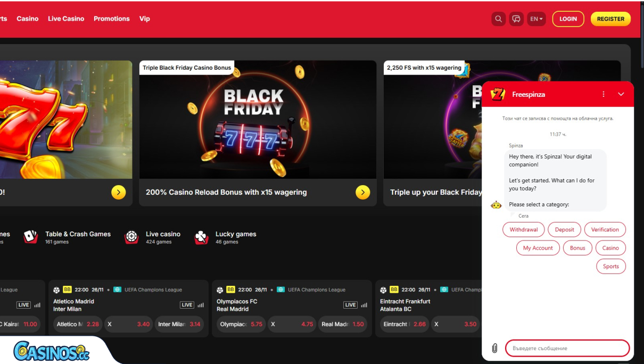Open the Promotions menu item
This screenshot has height=364, width=644.
[x=111, y=19]
